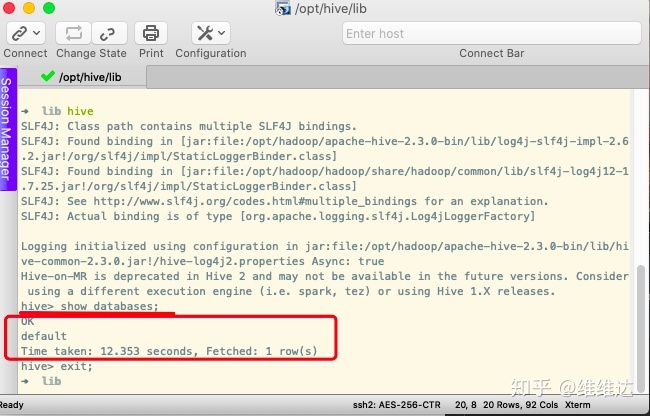Click the window title /opt/hive/lib
This screenshot has height=416, width=650.
[331, 9]
